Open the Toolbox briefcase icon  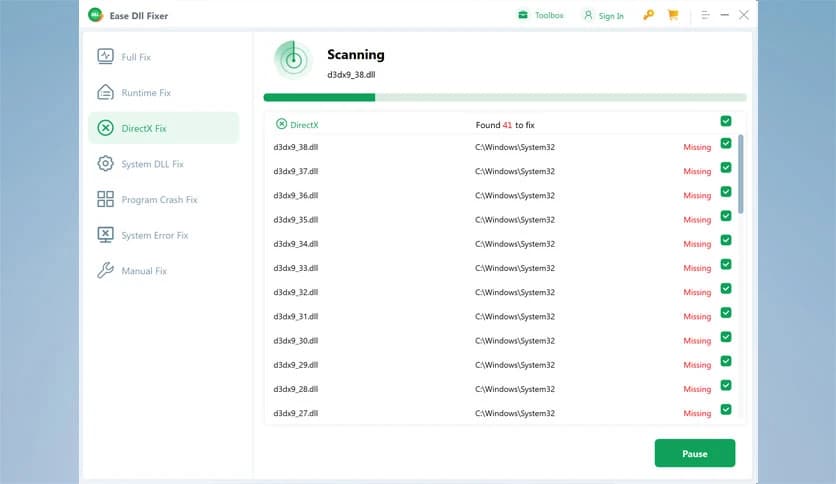pyautogui.click(x=523, y=15)
